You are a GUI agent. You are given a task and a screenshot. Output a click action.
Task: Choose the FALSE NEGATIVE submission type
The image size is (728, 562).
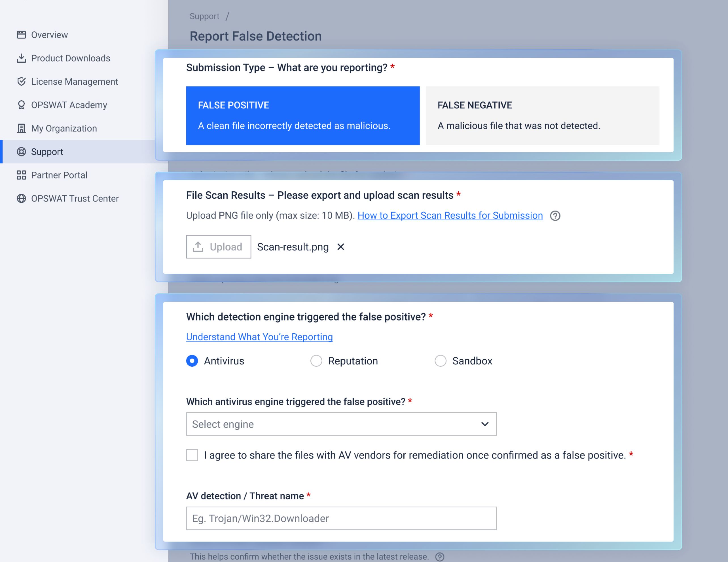point(542,115)
